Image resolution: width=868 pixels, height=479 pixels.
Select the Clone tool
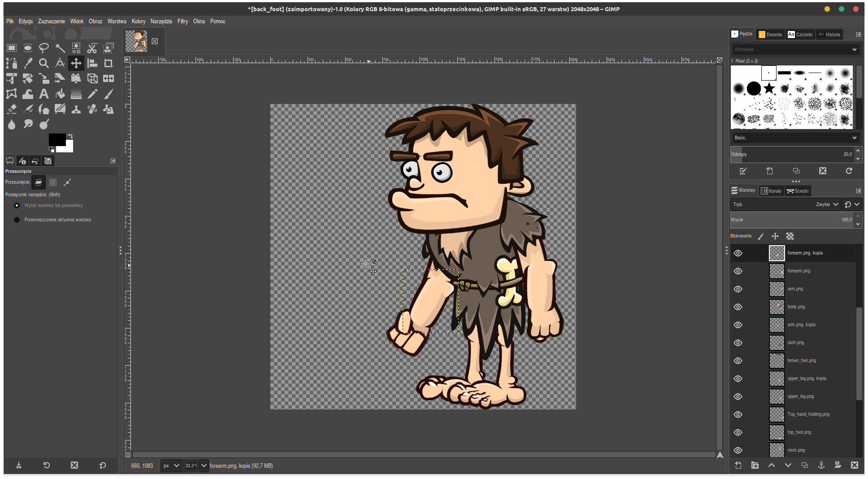pos(76,109)
